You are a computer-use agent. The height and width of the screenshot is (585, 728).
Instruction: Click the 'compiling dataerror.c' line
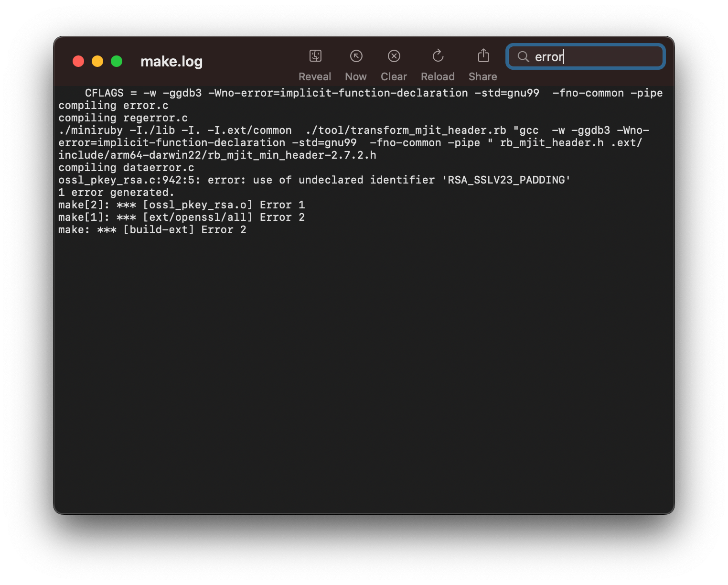(x=126, y=167)
